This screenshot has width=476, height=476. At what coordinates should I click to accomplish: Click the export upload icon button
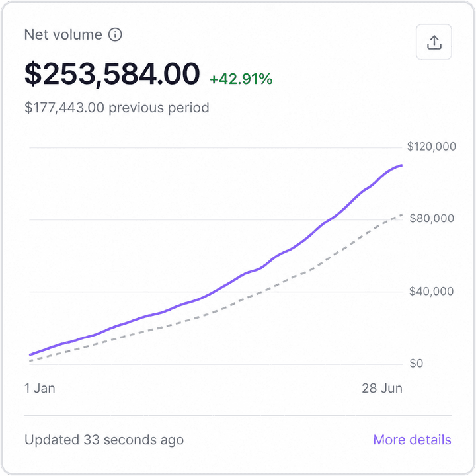click(434, 42)
